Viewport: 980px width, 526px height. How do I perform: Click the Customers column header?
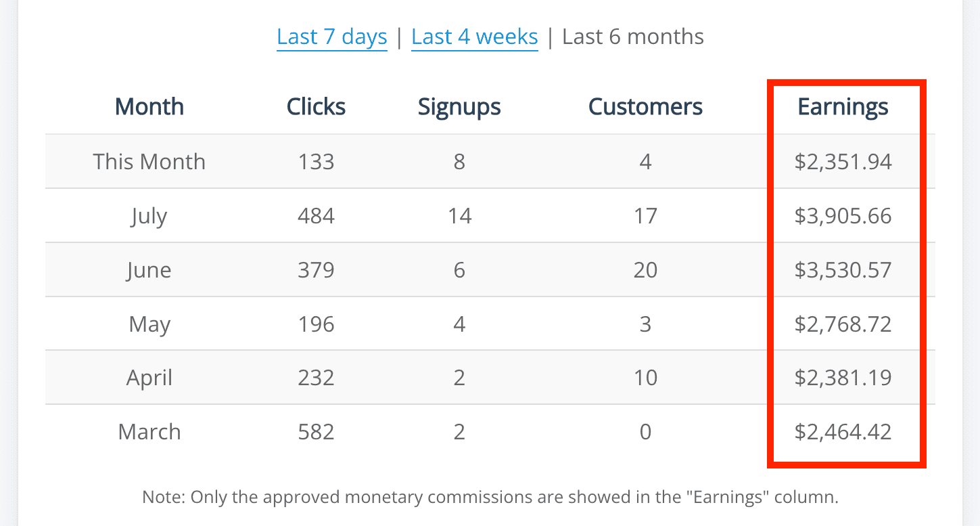point(645,106)
